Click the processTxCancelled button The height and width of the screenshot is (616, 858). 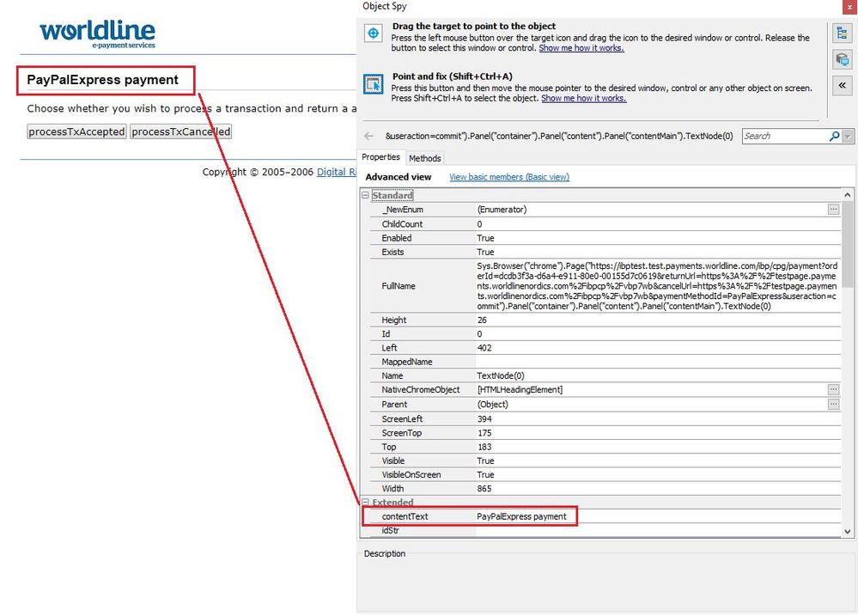180,131
